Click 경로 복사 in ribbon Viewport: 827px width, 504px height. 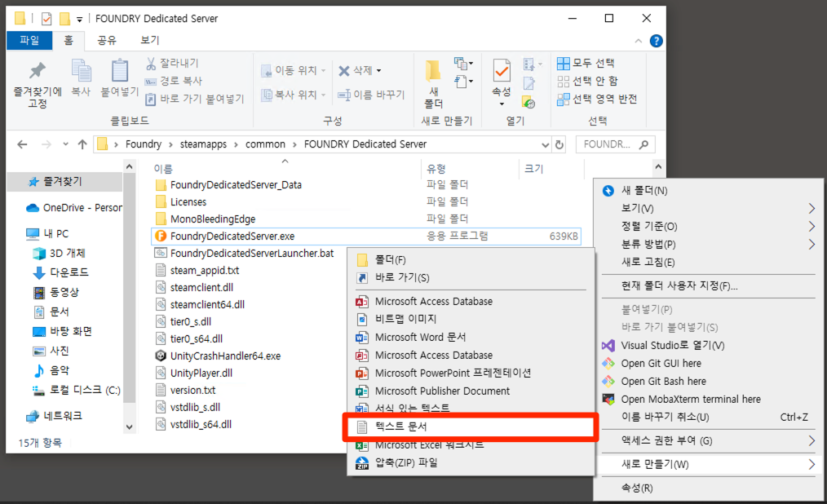pos(174,82)
